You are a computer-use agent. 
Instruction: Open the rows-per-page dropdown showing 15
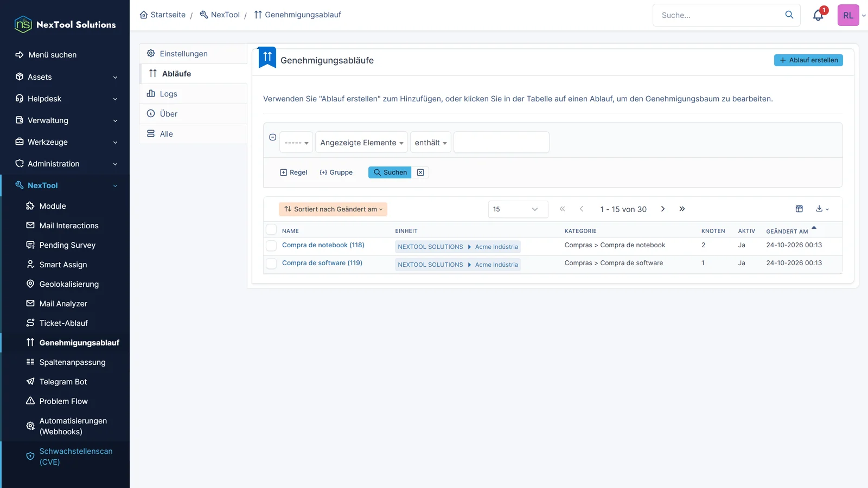pos(518,209)
